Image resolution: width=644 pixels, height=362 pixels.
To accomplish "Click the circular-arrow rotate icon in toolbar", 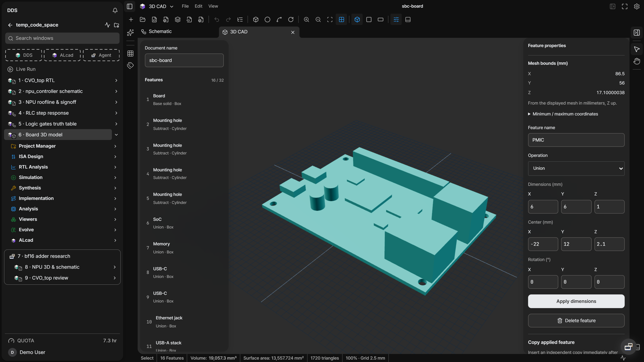I will pyautogui.click(x=291, y=20).
